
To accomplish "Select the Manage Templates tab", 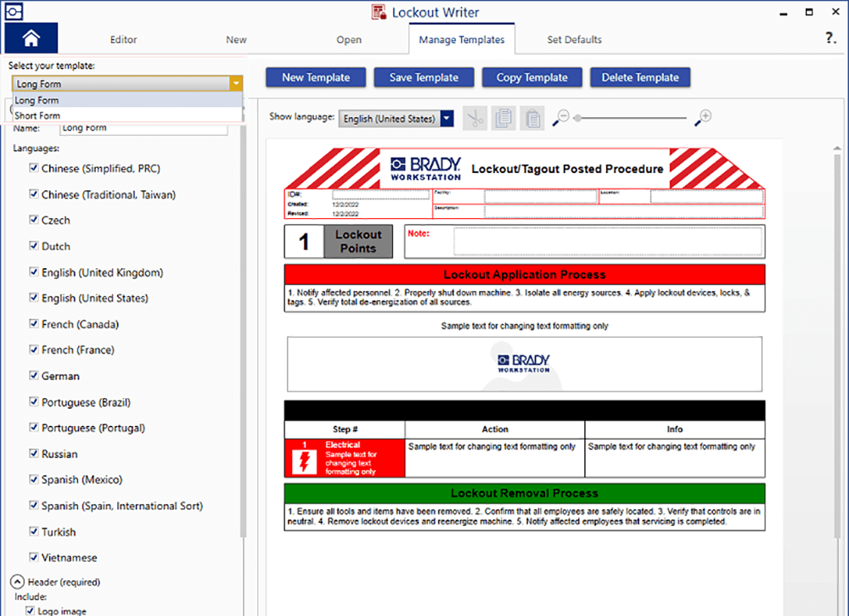I will [x=461, y=40].
